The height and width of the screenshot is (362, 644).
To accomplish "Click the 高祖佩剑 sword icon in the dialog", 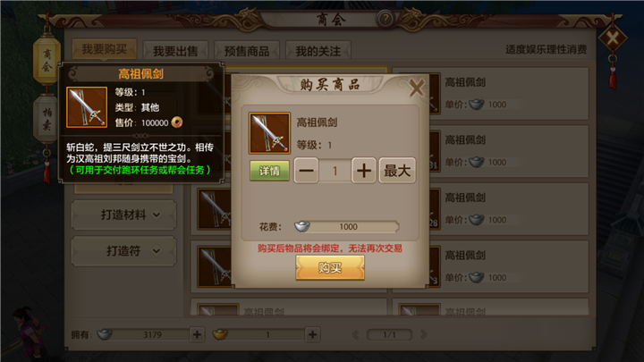I will click(x=269, y=133).
